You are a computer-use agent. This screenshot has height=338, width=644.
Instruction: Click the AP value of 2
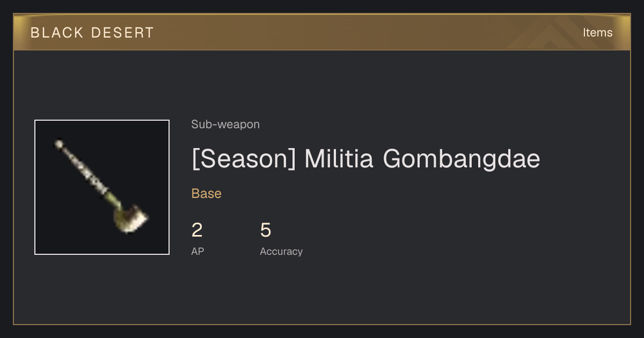coord(197,230)
